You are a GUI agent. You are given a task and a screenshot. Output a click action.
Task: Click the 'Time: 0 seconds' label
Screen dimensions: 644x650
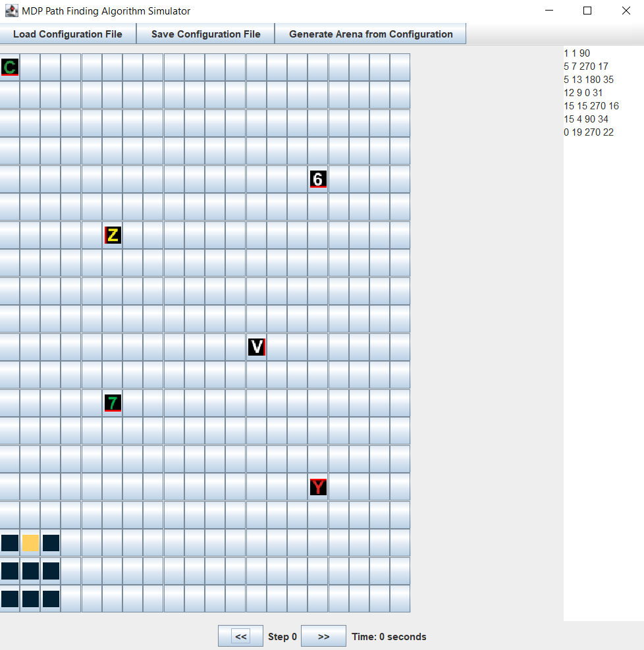[389, 637]
